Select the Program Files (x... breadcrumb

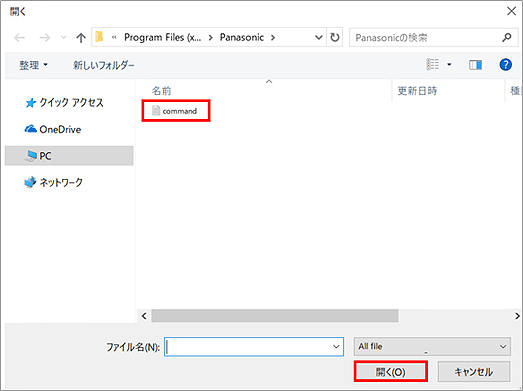[x=162, y=37]
